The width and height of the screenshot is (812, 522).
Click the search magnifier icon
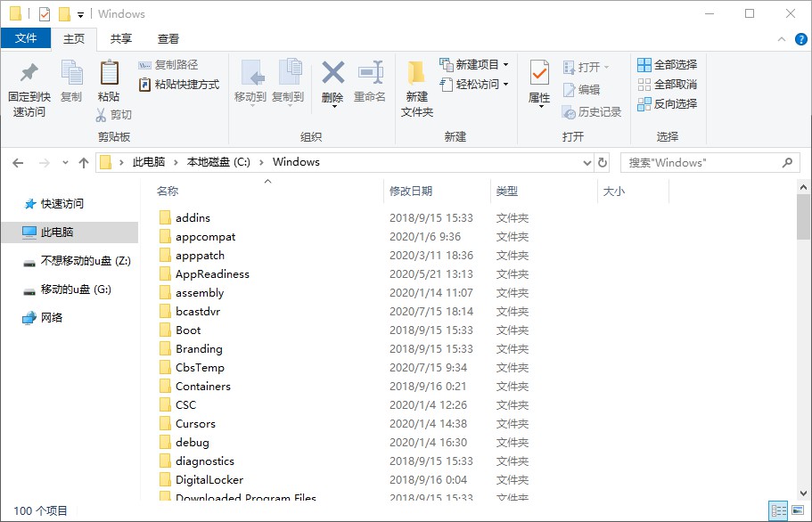click(x=787, y=163)
